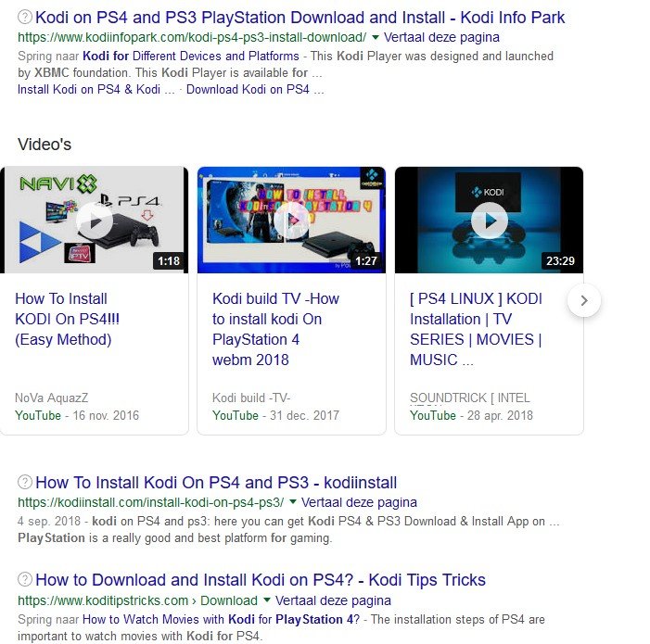The height and width of the screenshot is (644, 650).
Task: Expand dropdown arrow after kodiinfopark.com URL
Action: click(376, 37)
